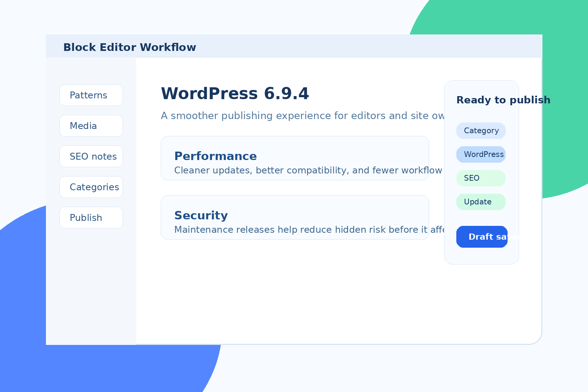The image size is (588, 392).
Task: Select the Update tag pill
Action: [x=481, y=202]
